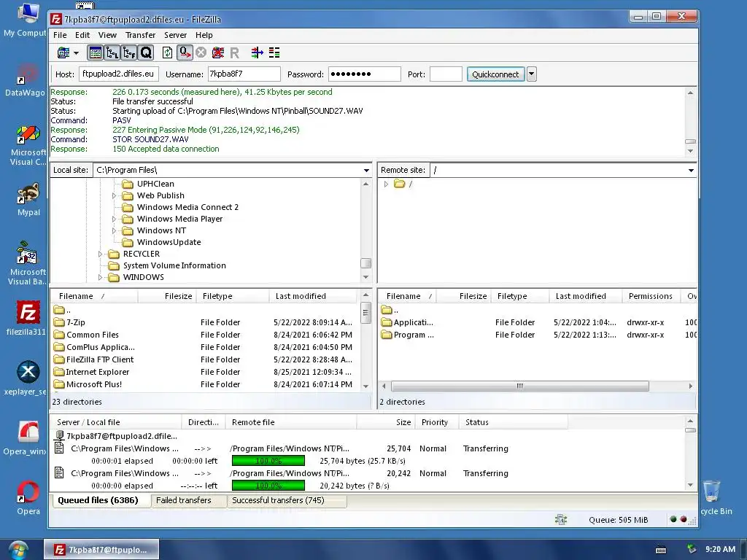Open the xeplayer_se desktop shortcut

(27, 379)
